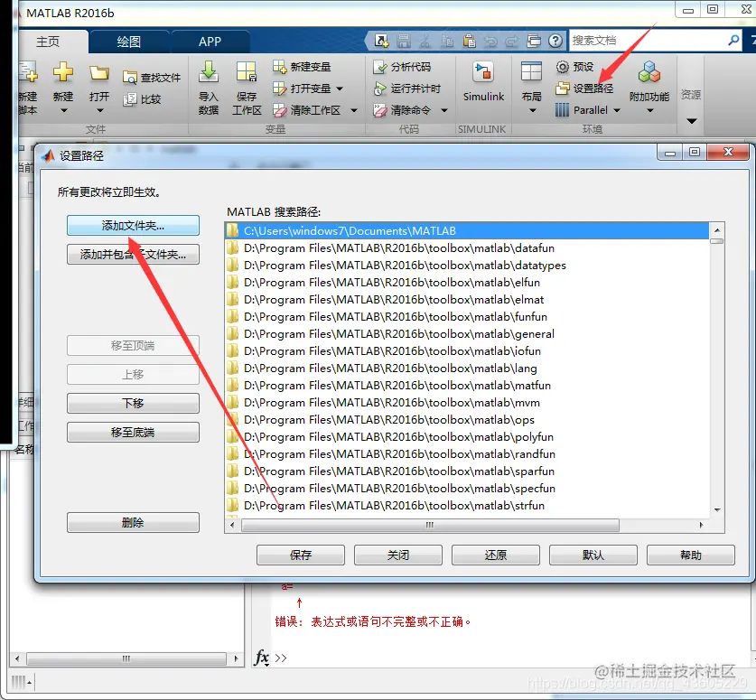Select the toolbox\matlab\randfun path row
The height and width of the screenshot is (700, 756).
click(467, 454)
